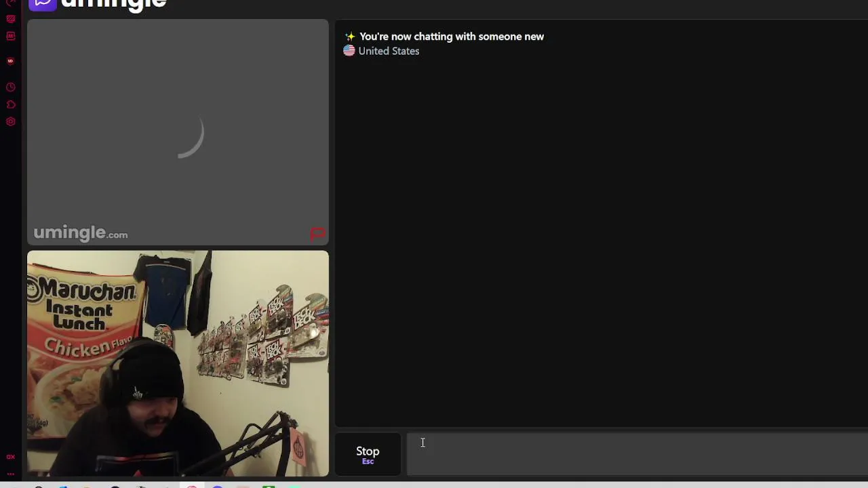
Task: Click the red report flag icon
Action: [x=317, y=235]
